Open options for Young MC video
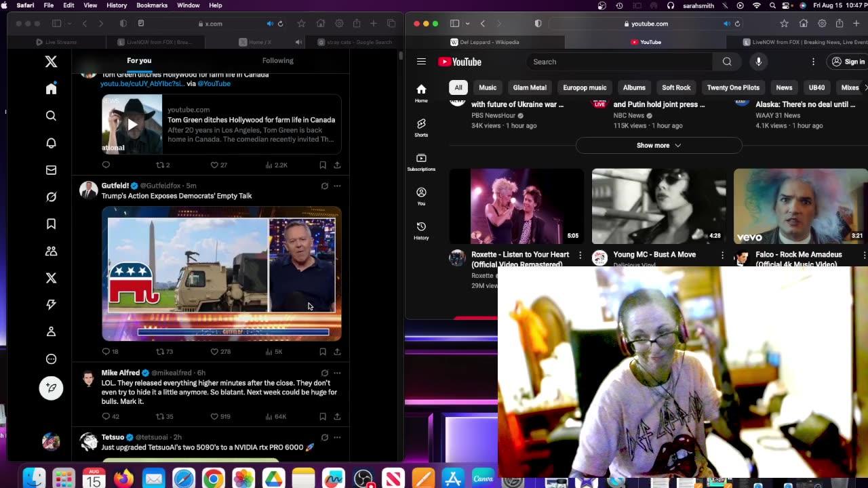The width and height of the screenshot is (868, 488). 722,255
